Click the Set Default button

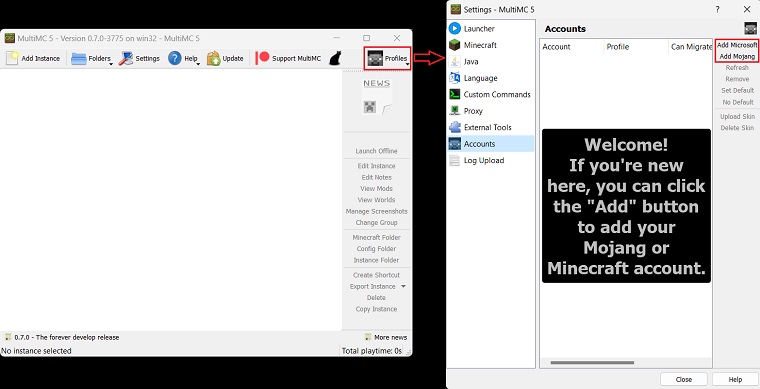click(737, 91)
